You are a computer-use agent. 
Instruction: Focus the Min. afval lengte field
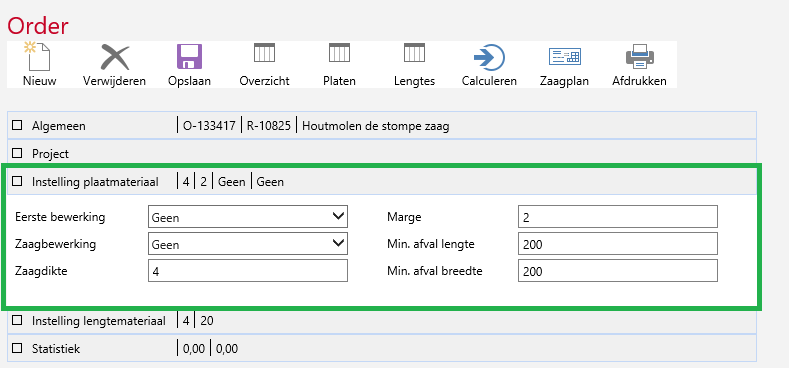tap(617, 244)
